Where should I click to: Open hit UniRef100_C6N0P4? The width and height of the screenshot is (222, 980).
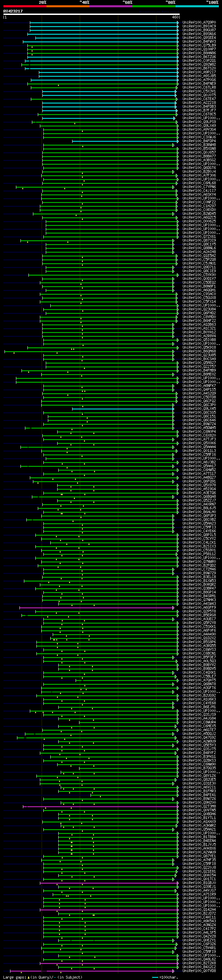(199, 431)
